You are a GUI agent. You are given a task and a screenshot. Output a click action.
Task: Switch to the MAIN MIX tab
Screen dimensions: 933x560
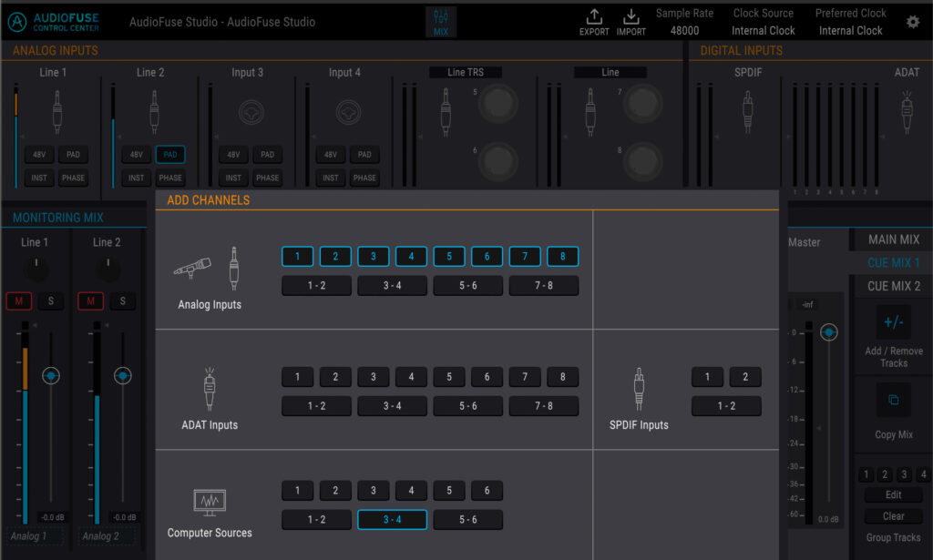pyautogui.click(x=893, y=239)
